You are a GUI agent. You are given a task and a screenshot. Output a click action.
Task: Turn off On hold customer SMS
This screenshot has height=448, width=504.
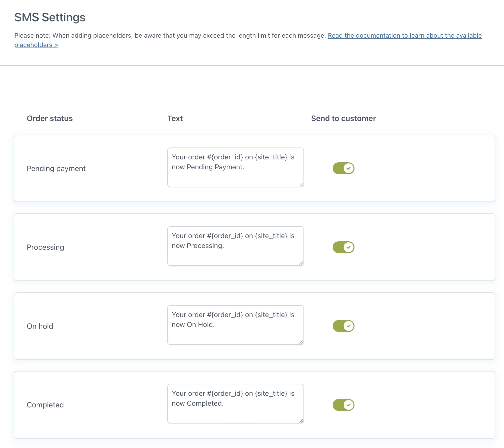coord(343,326)
